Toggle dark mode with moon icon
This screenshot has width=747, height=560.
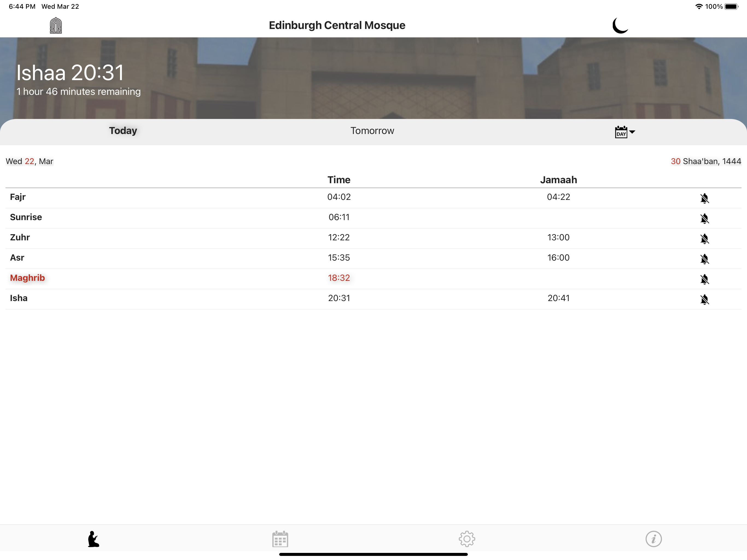(x=620, y=25)
